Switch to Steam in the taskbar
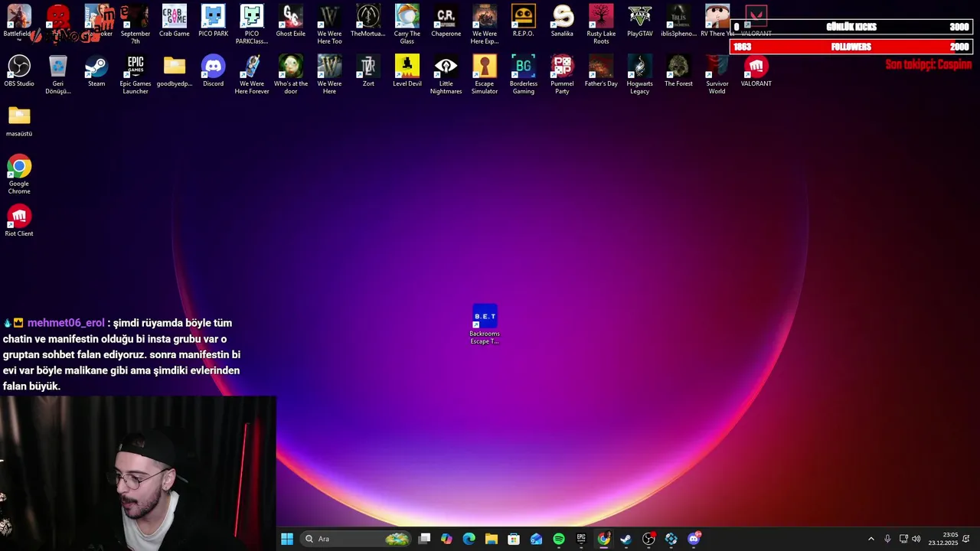Screen dimensions: 980x551 tap(626, 539)
